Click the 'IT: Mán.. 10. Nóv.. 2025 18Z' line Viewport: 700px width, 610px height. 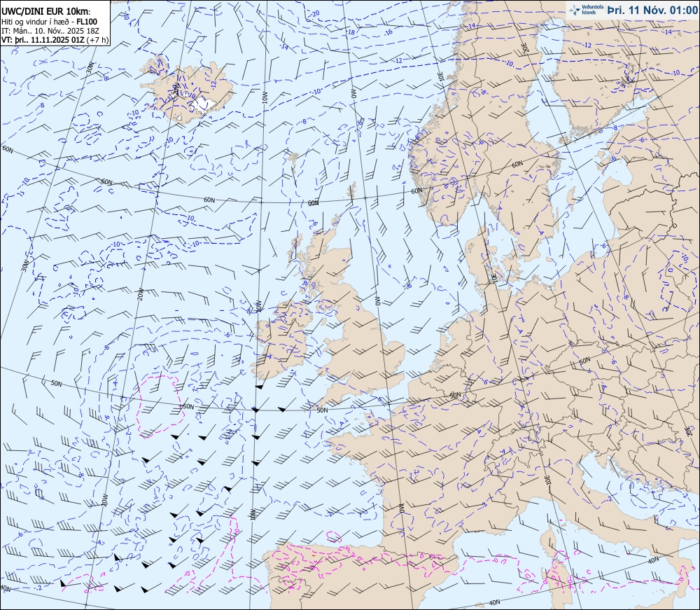pos(50,30)
